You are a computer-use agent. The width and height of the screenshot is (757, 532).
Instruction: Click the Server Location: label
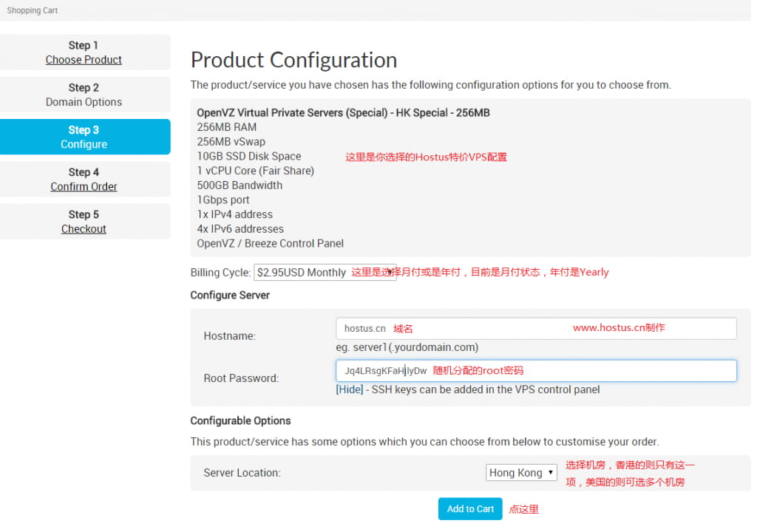coord(242,473)
